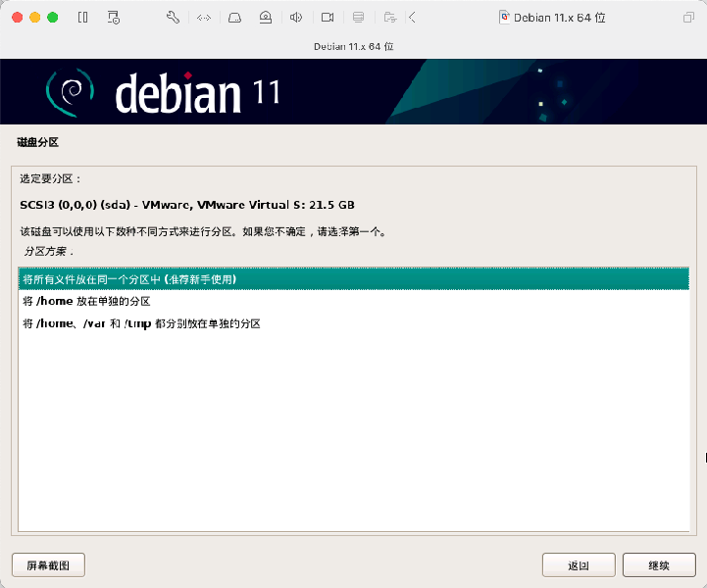
Task: Open VM settings via wrench icon
Action: pyautogui.click(x=173, y=18)
